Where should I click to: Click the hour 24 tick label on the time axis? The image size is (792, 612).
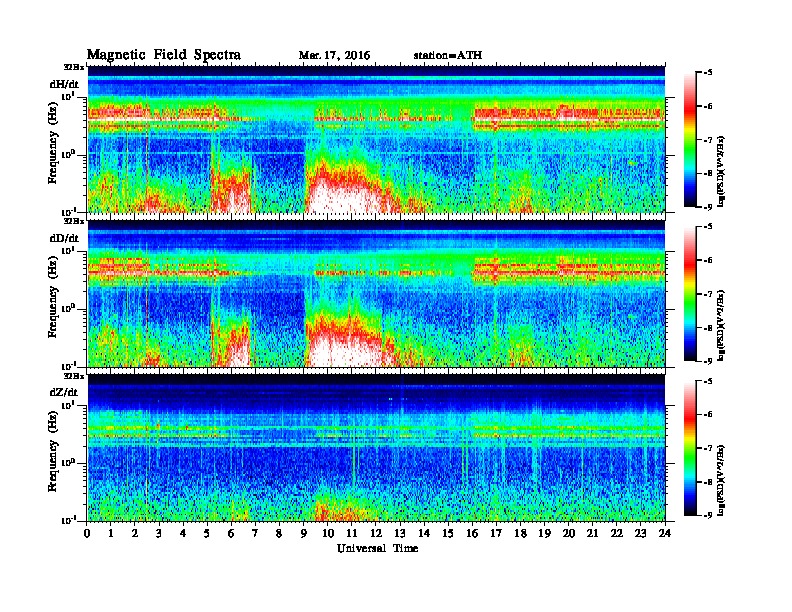(x=665, y=534)
